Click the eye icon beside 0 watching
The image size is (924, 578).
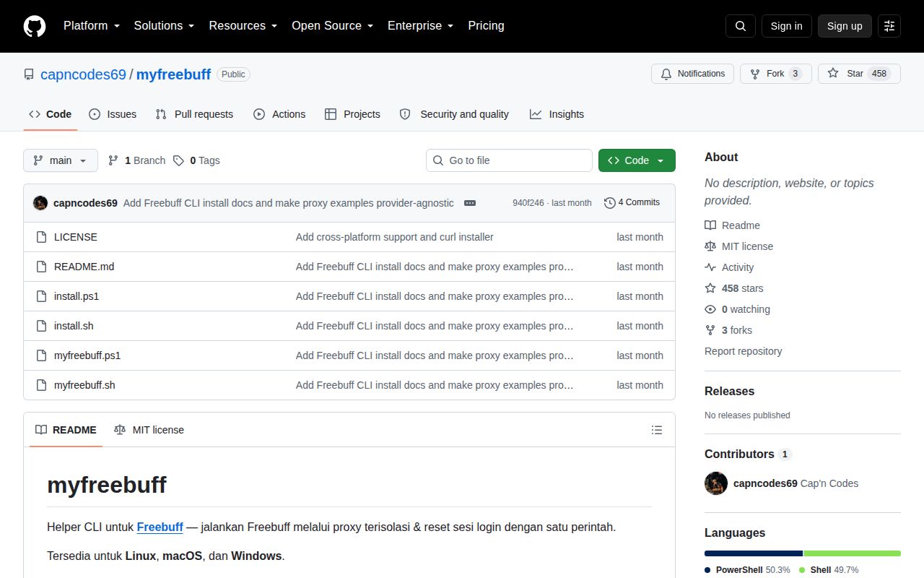710,309
